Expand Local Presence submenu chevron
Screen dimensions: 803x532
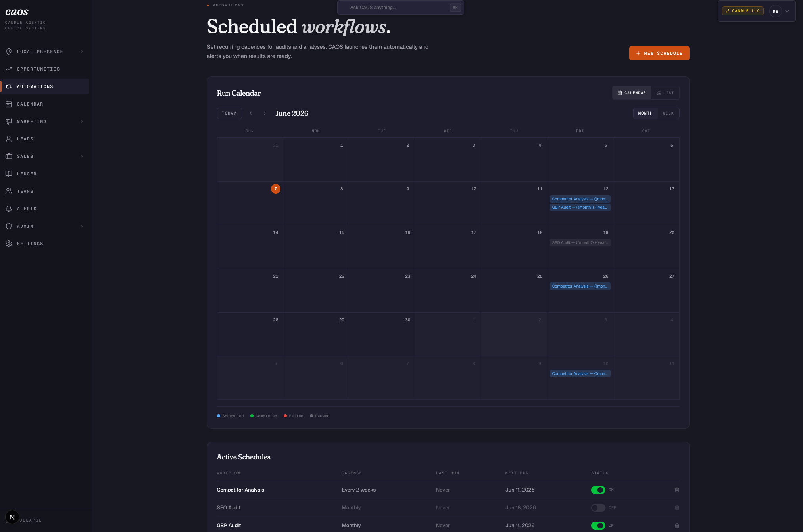(82, 52)
